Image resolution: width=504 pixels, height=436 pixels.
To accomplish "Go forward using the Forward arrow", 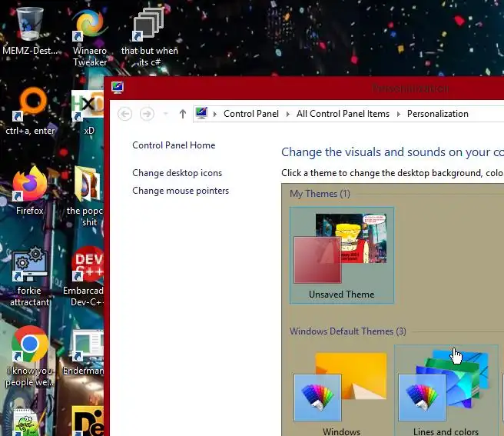I will 147,114.
